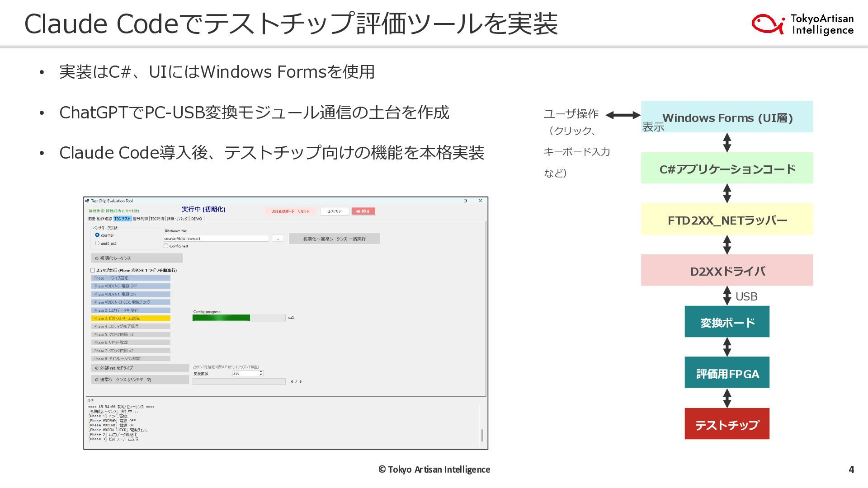Click the FTD2XX_NETラッパー box

tap(727, 219)
